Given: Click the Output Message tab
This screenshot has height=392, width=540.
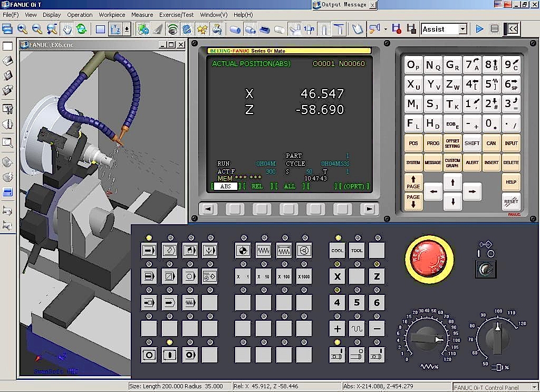Looking at the screenshot, I should point(344,5).
